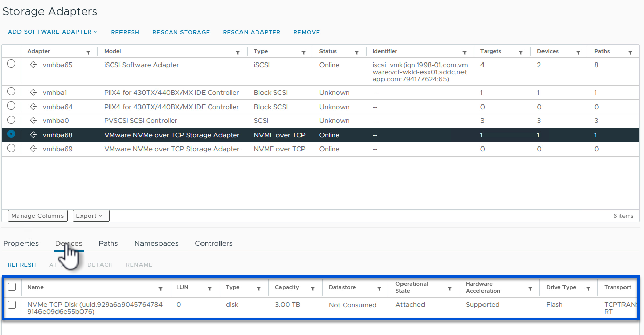
Task: Open the Controllers tab
Action: [213, 243]
